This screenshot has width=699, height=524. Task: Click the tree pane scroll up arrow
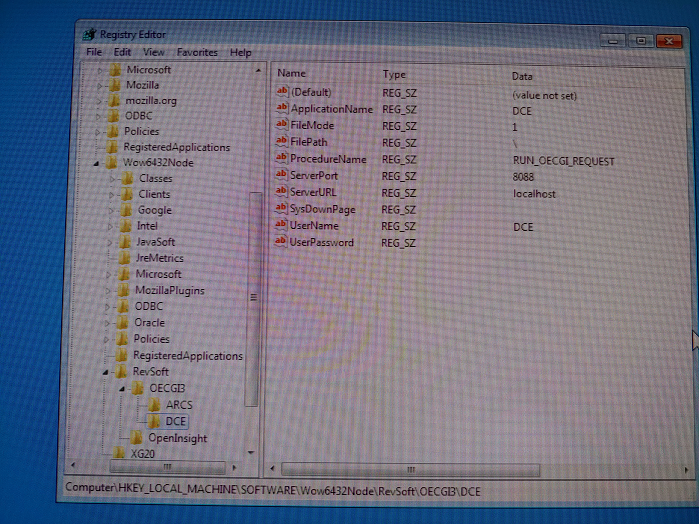(x=258, y=70)
